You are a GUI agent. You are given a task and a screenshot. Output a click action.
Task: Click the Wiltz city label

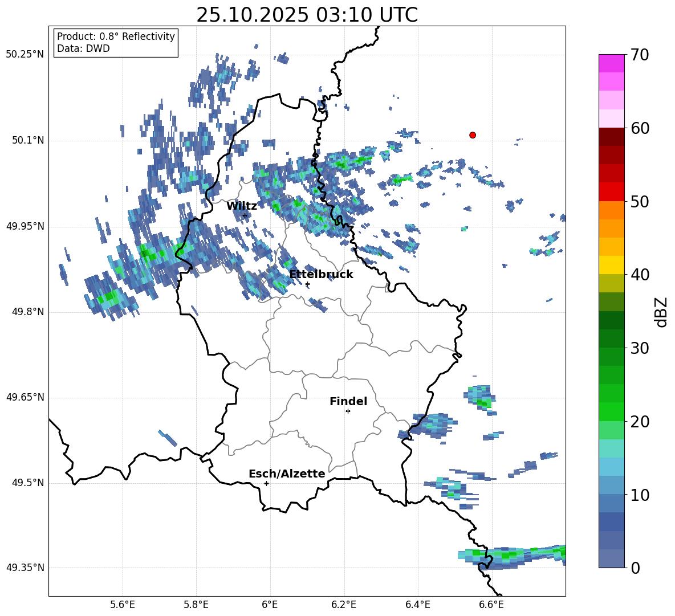(242, 206)
